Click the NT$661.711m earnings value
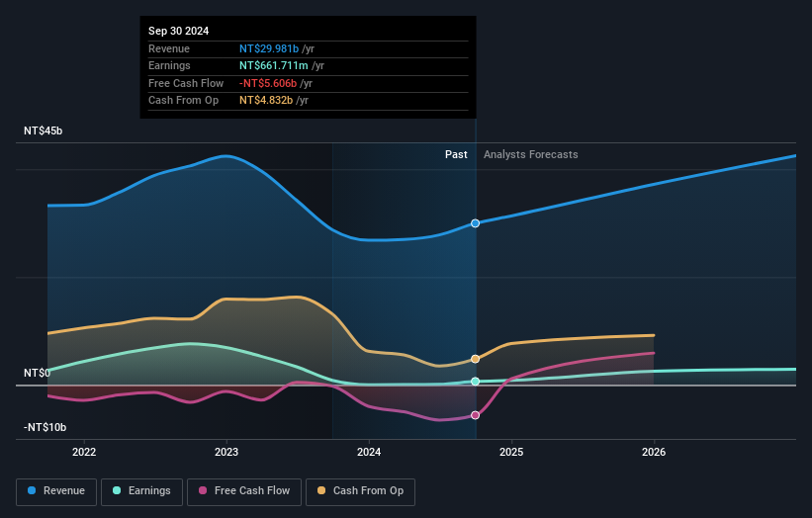812x518 pixels. tap(273, 65)
